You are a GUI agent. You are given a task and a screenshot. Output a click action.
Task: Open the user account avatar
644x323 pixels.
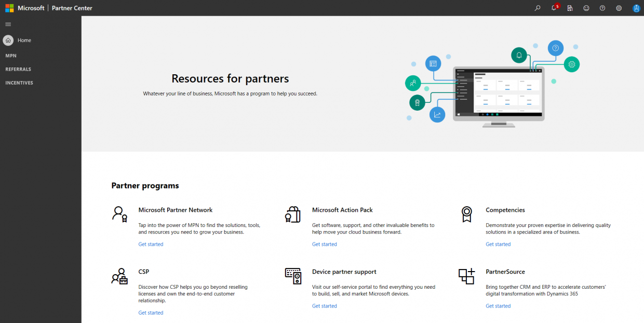(x=636, y=8)
